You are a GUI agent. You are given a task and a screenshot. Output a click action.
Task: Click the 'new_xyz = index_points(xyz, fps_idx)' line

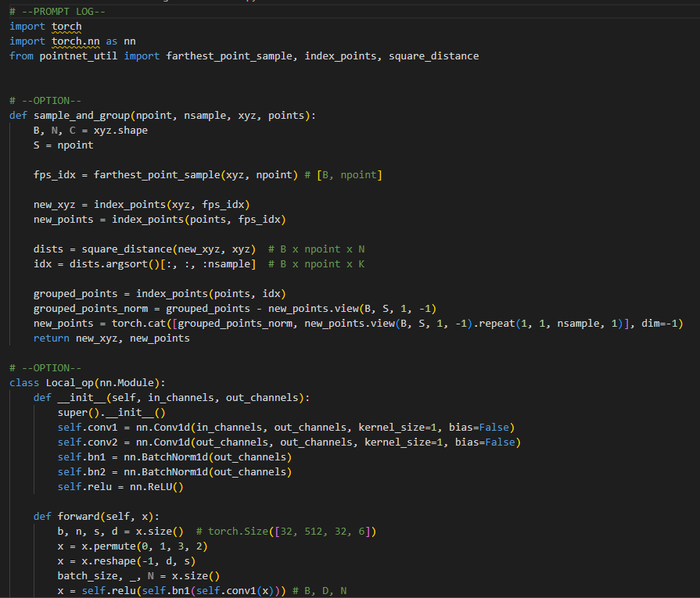tap(142, 205)
